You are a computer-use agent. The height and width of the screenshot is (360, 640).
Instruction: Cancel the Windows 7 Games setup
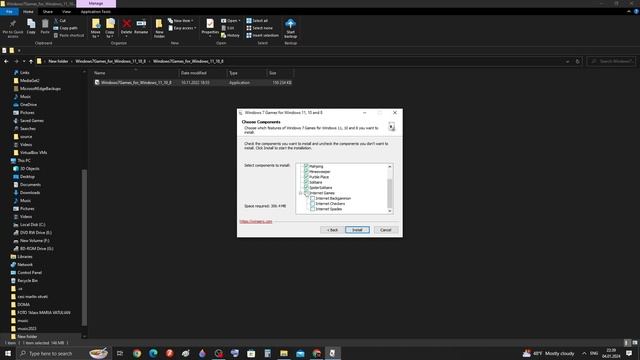tap(385, 230)
